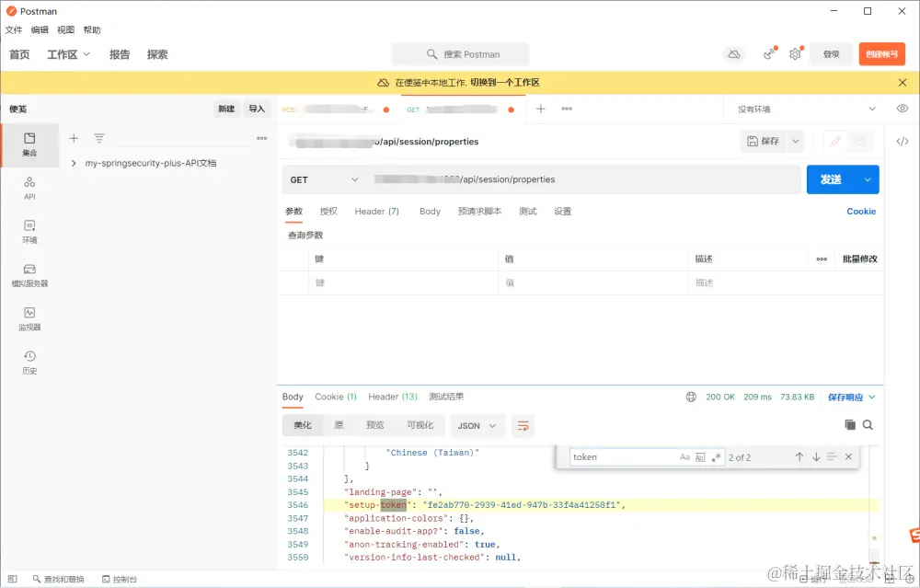Copy response body with the copy icon
The width and height of the screenshot is (920, 588).
pos(849,425)
